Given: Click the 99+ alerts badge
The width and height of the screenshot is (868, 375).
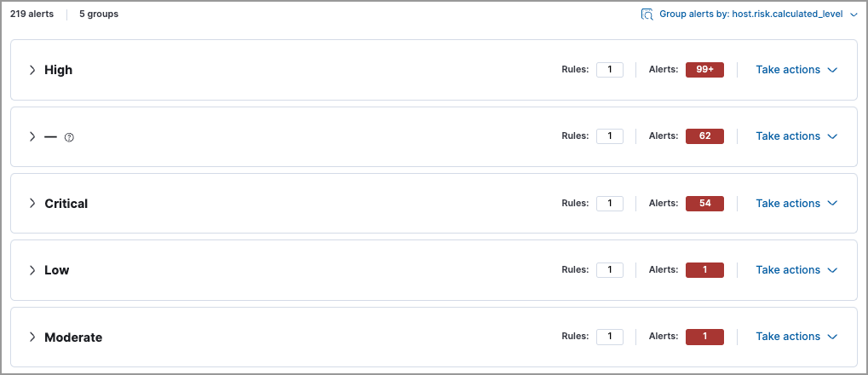Looking at the screenshot, I should (704, 70).
